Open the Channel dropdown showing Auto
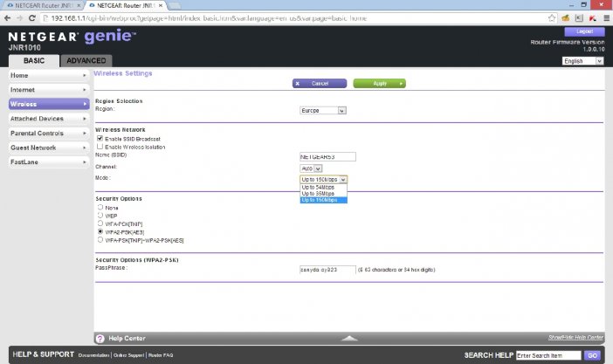Screen dimensions: 613x364 point(311,168)
